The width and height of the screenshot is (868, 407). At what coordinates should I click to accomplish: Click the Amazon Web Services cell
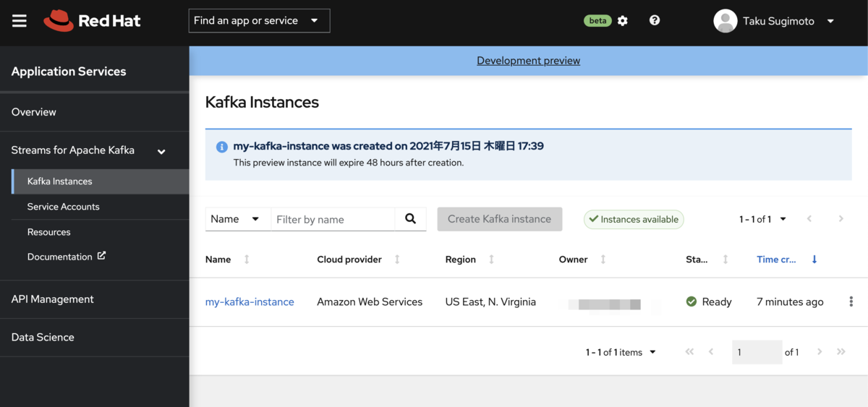pyautogui.click(x=370, y=302)
